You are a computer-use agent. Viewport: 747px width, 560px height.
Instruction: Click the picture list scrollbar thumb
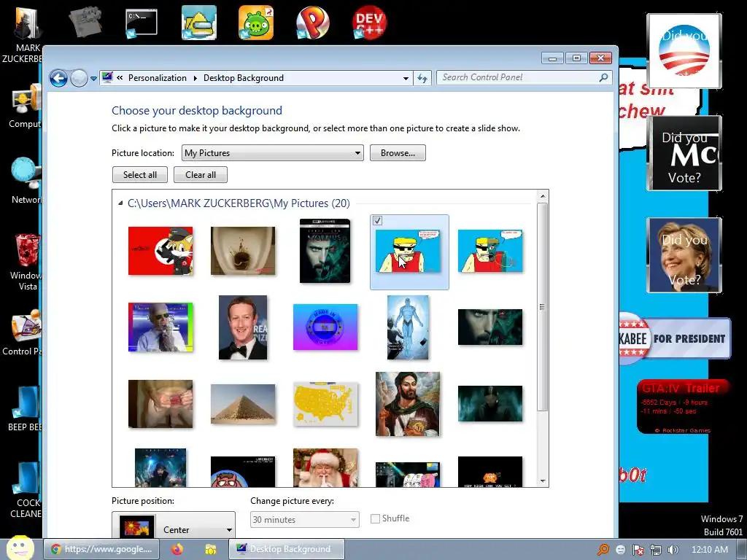542,307
